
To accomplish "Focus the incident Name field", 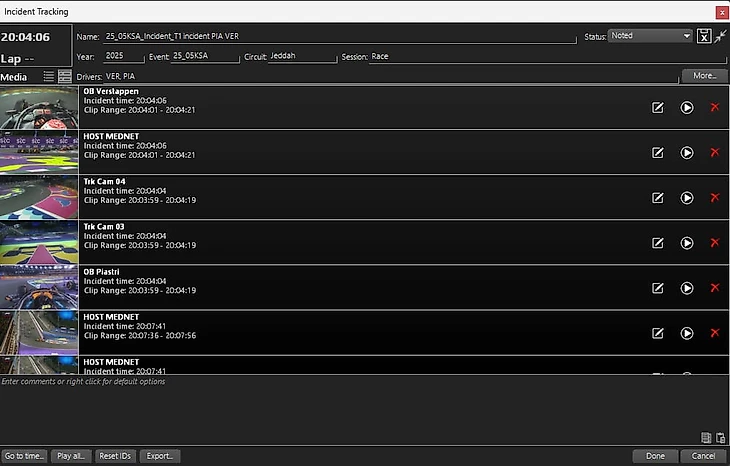I will click(339, 36).
